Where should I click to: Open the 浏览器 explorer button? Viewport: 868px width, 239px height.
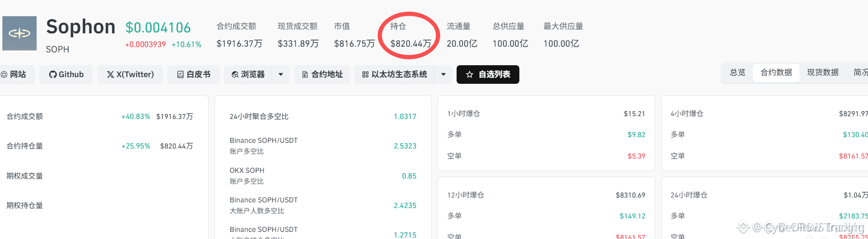[x=248, y=75]
